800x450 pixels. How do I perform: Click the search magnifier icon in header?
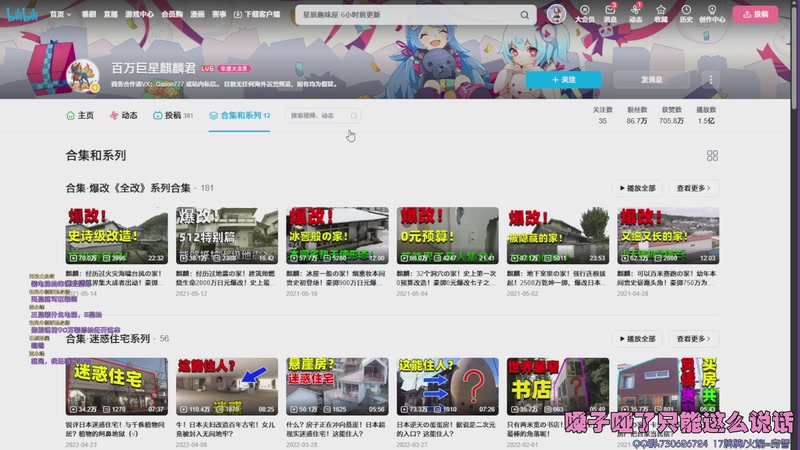[x=524, y=15]
